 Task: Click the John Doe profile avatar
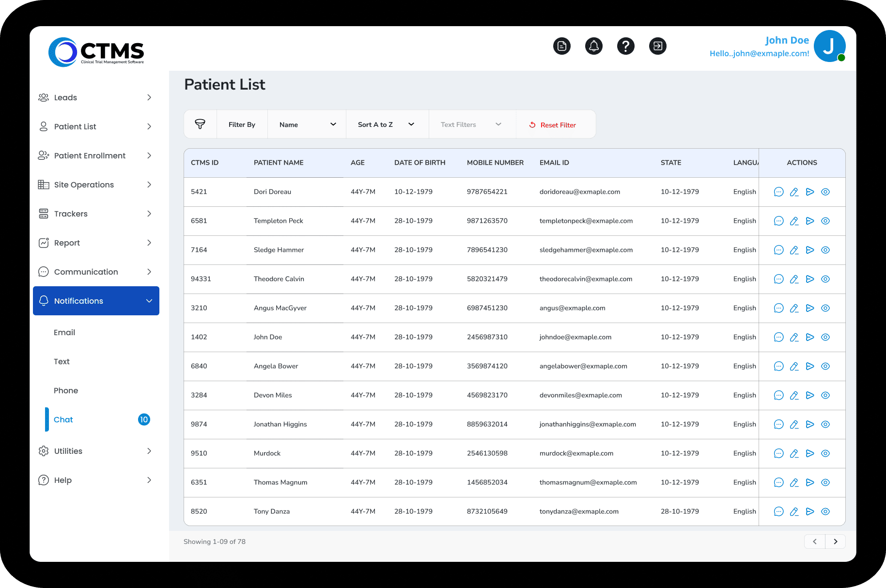[x=829, y=46]
